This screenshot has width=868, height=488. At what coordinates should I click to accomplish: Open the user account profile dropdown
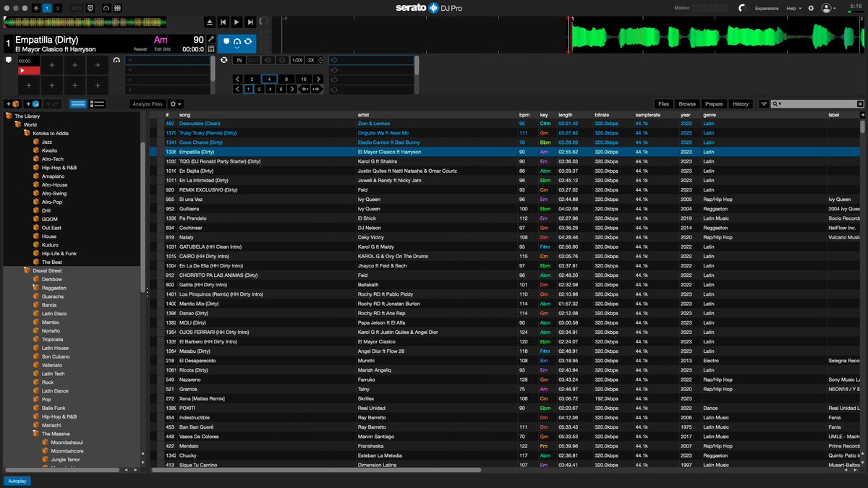(x=829, y=8)
